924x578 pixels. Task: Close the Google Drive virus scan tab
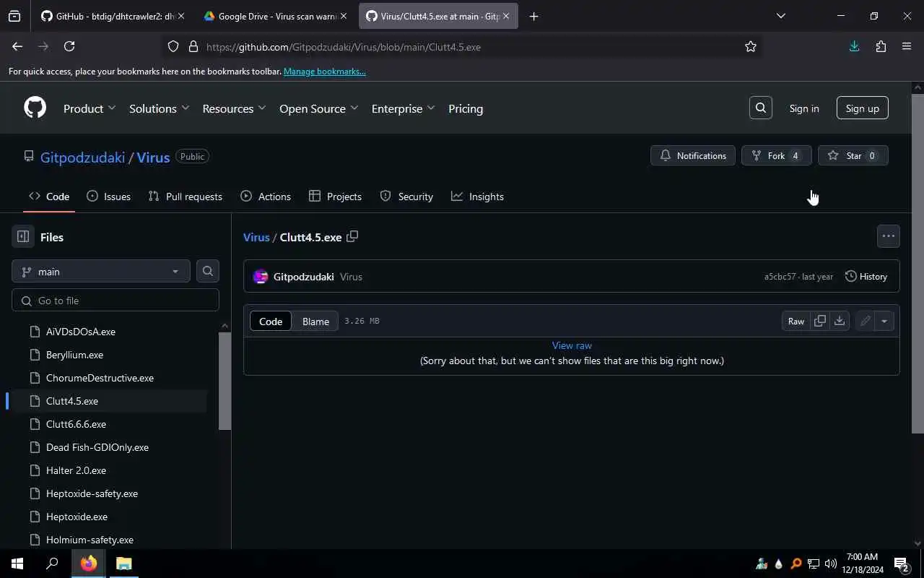tap(344, 16)
